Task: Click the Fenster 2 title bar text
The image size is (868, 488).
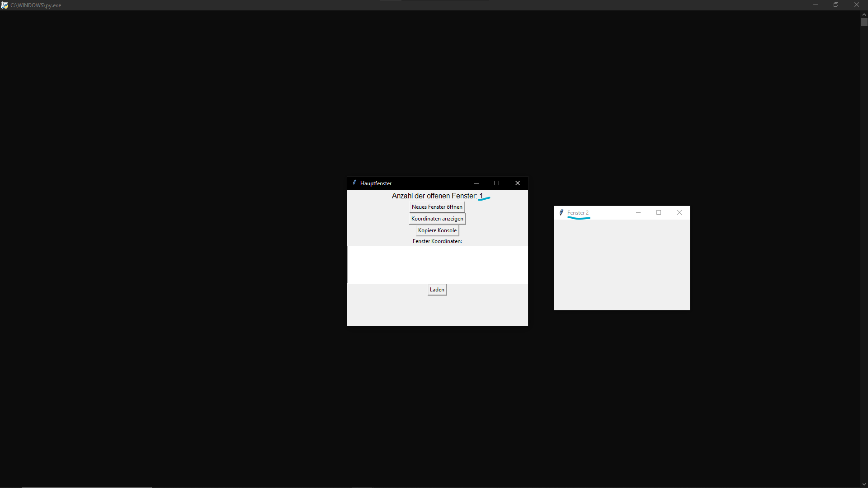Action: (x=578, y=213)
